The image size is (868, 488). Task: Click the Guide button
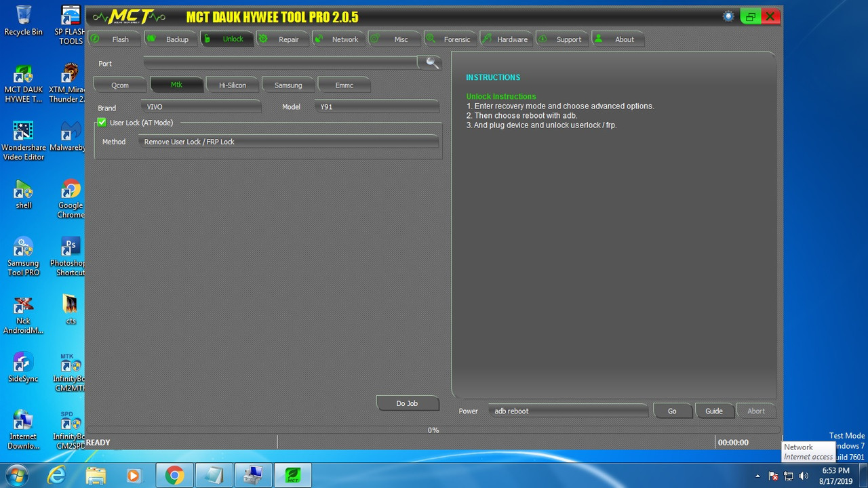714,411
